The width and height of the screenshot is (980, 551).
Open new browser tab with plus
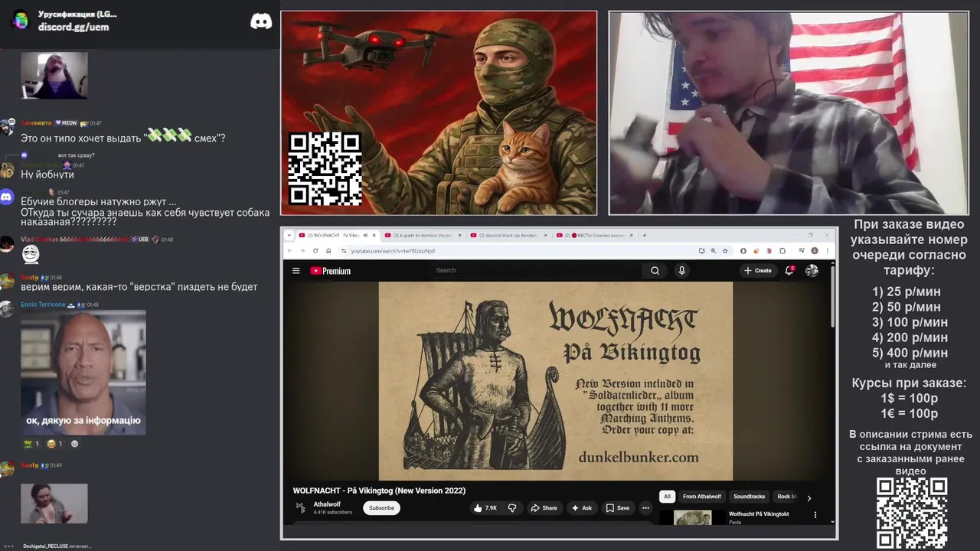click(x=645, y=235)
